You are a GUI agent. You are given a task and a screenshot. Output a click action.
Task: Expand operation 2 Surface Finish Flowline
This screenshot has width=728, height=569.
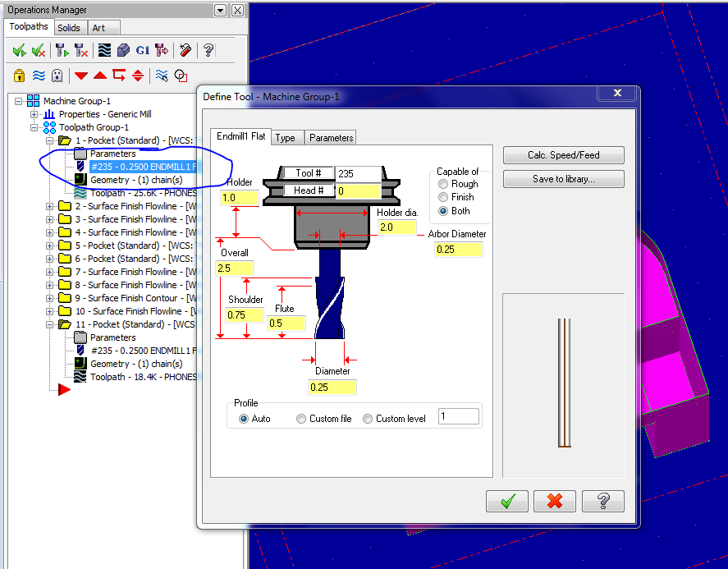pos(50,206)
